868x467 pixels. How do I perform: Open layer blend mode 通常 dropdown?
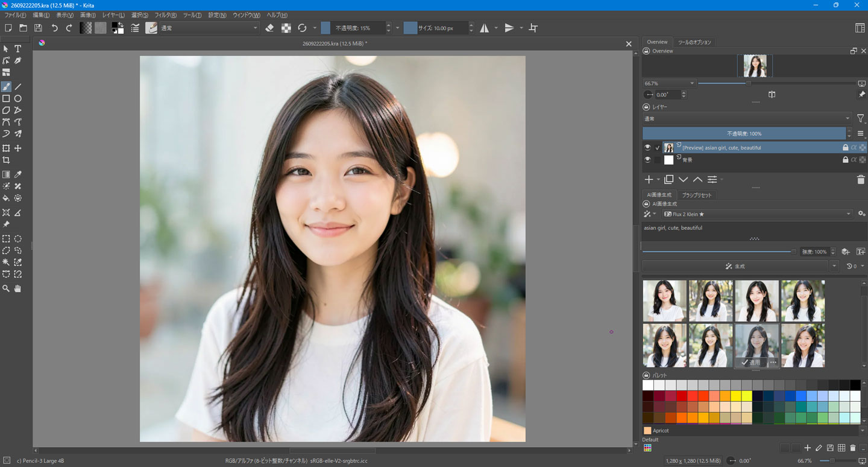[x=747, y=119]
